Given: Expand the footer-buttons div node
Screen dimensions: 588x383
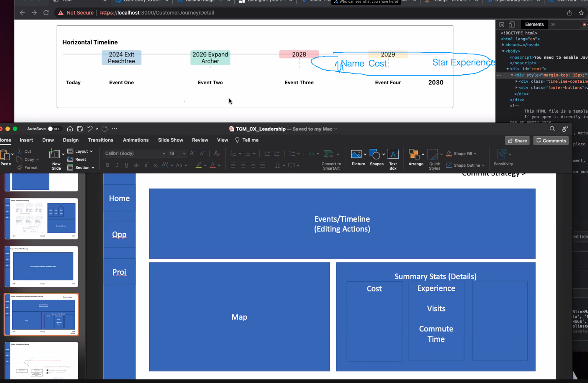Looking at the screenshot, I should [516, 88].
